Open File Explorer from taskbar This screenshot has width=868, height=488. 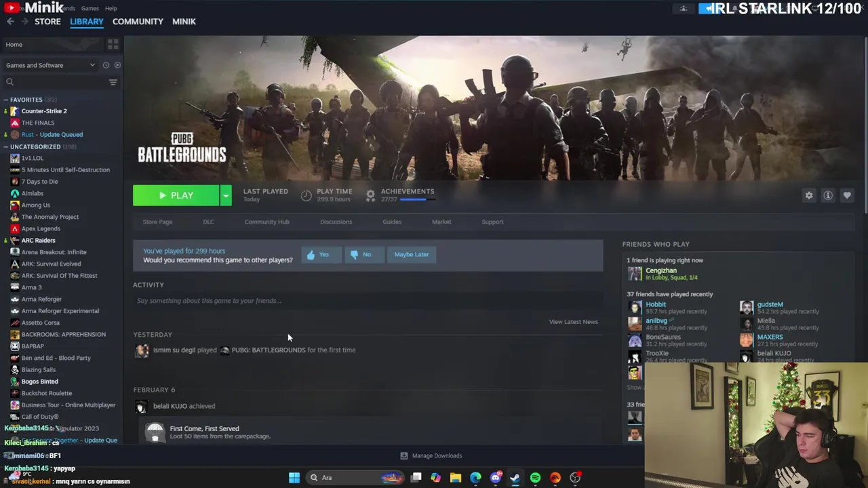[x=456, y=478]
